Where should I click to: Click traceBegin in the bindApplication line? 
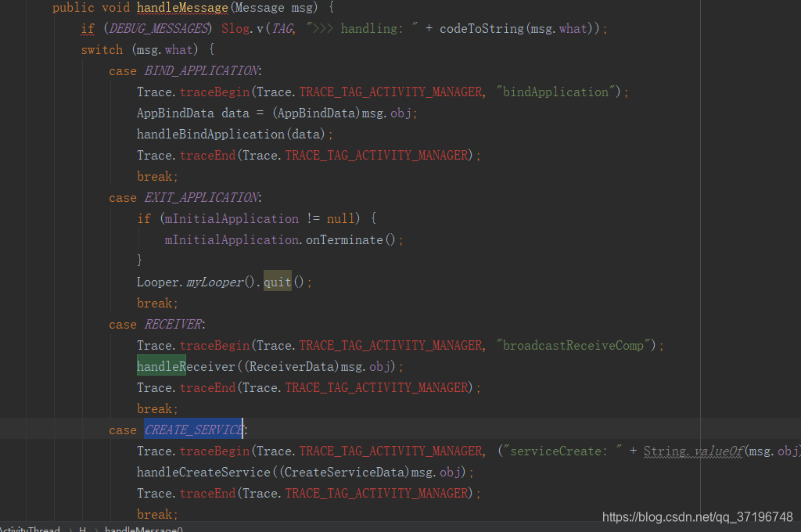(x=214, y=92)
